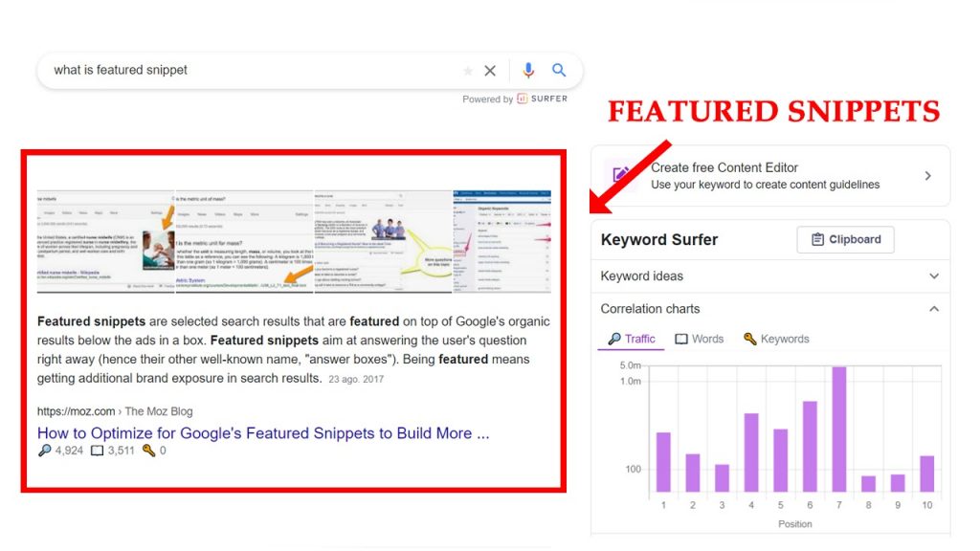The height and width of the screenshot is (551, 980).
Task: Switch to the Keywords chart tab
Action: 776,339
